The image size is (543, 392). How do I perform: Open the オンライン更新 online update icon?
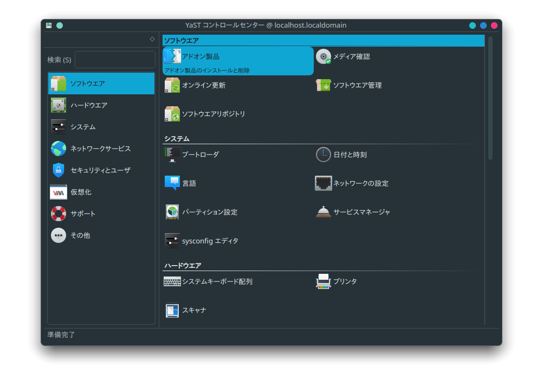[172, 85]
